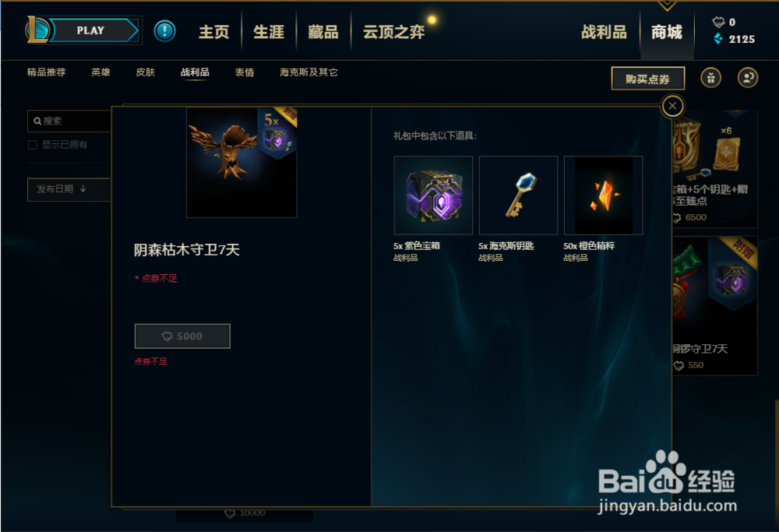This screenshot has width=779, height=532.
Task: Click the account profile icon
Action: click(748, 77)
